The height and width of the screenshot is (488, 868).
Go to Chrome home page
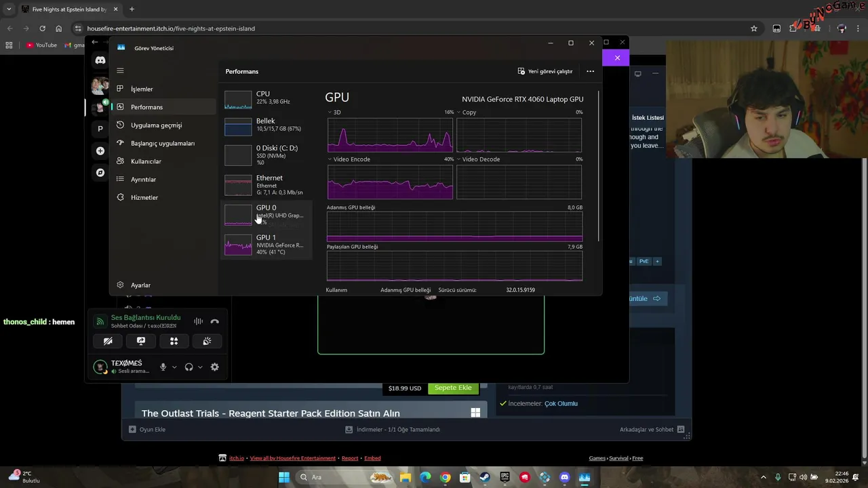tap(59, 28)
